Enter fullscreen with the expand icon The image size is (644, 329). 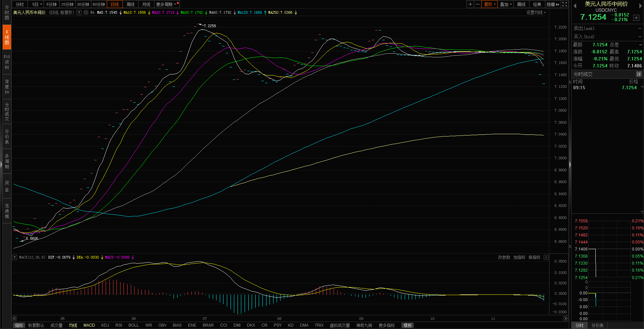pyautogui.click(x=565, y=4)
